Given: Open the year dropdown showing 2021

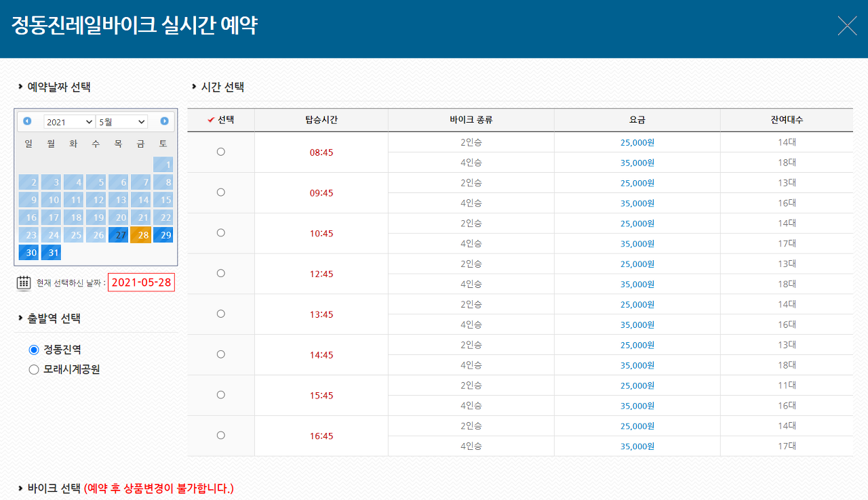Looking at the screenshot, I should click(x=69, y=122).
